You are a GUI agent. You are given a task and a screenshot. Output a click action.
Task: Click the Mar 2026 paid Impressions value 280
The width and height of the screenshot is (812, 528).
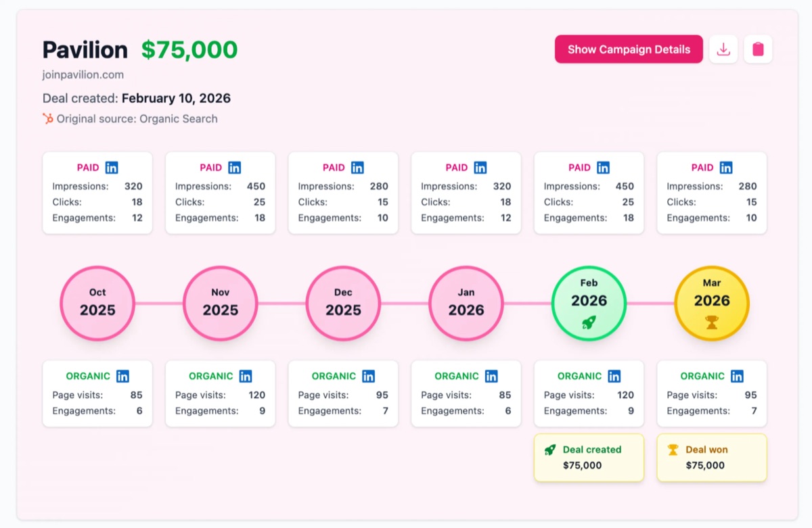(748, 186)
